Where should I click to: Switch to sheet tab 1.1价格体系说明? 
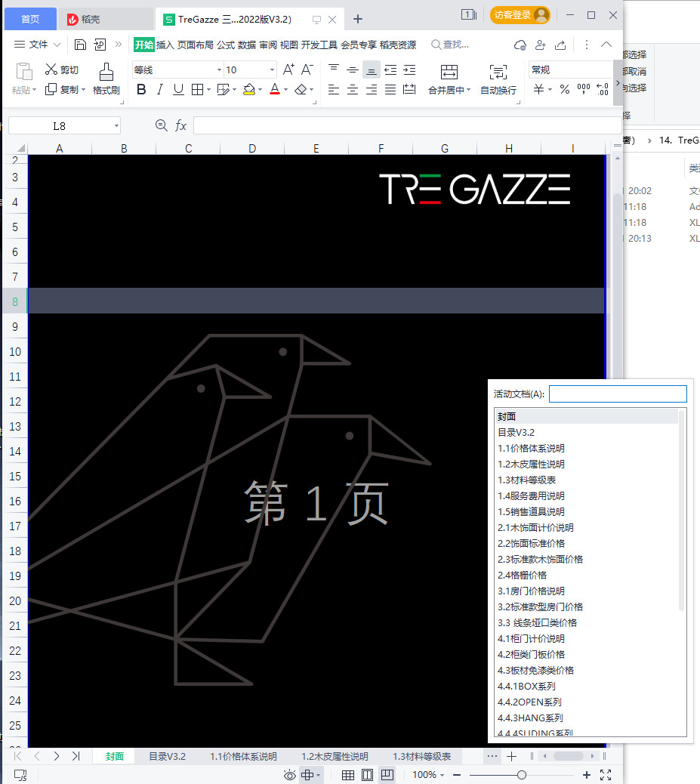pos(243,757)
